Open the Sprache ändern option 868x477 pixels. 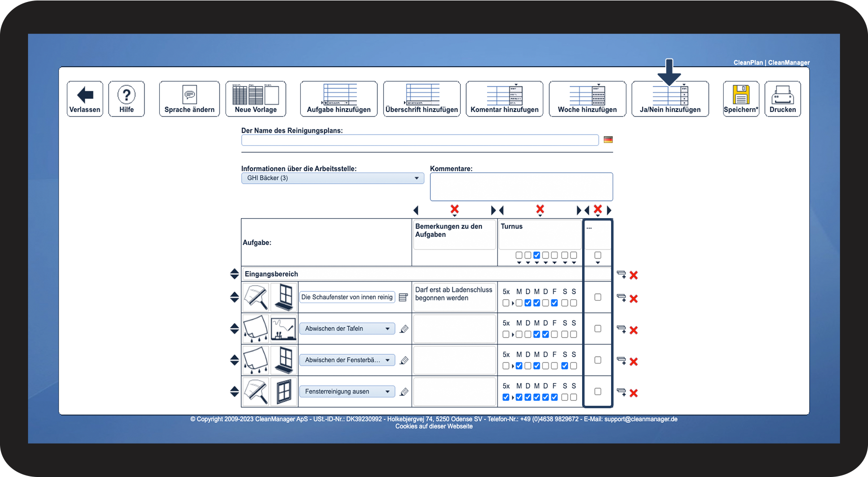(x=190, y=99)
